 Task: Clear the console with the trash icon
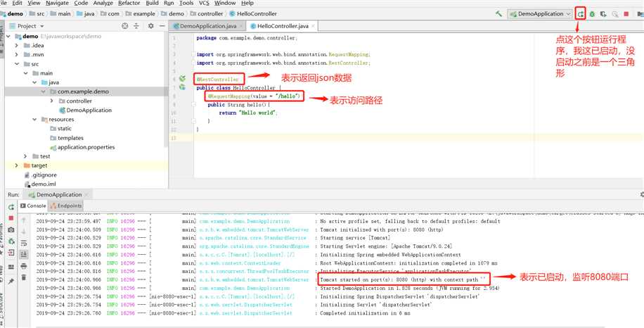click(24, 278)
